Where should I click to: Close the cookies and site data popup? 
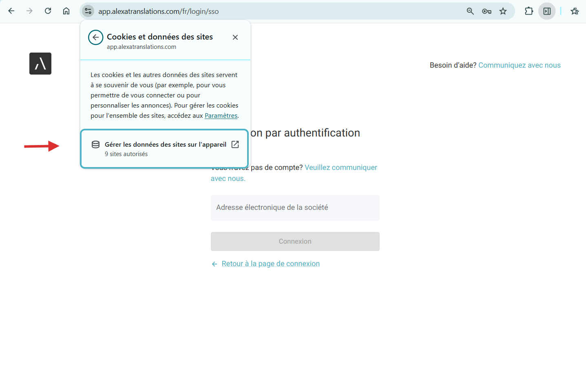[235, 37]
